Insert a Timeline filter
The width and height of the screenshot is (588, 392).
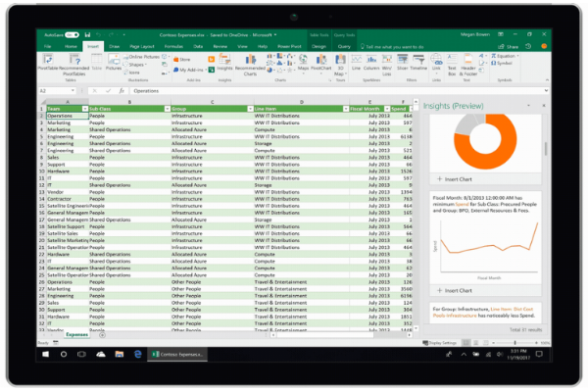tap(418, 63)
